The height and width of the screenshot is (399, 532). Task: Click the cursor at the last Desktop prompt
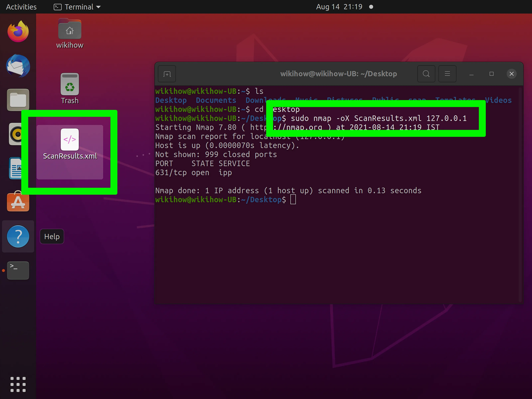point(293,200)
